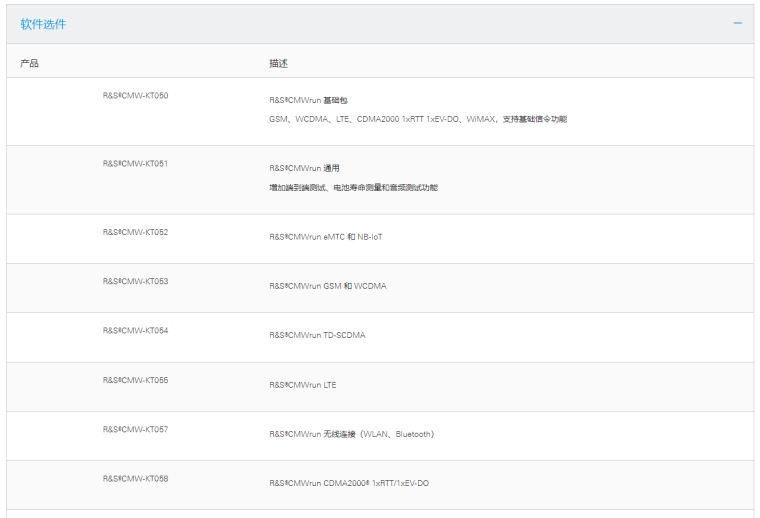Select product R&S®CMW-KT050
Screen dimensions: 760x518
[135, 96]
